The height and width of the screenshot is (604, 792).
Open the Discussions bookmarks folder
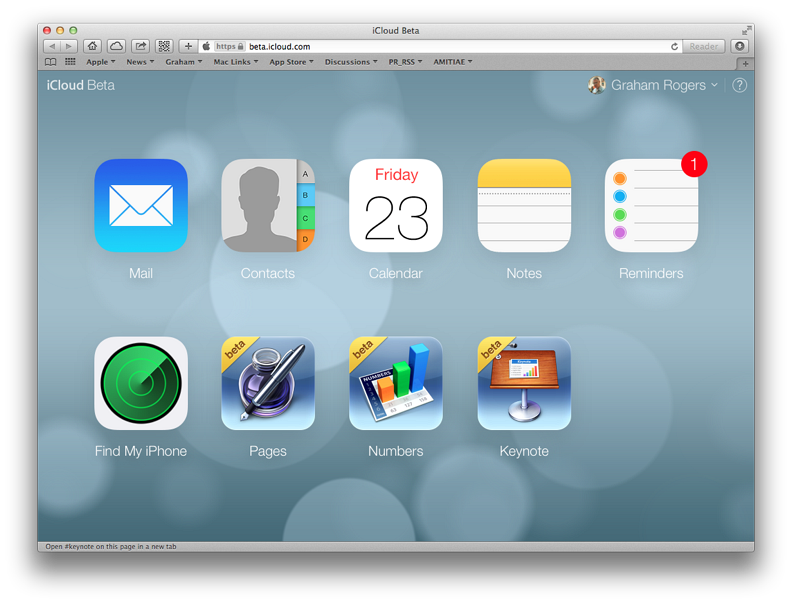click(x=351, y=62)
